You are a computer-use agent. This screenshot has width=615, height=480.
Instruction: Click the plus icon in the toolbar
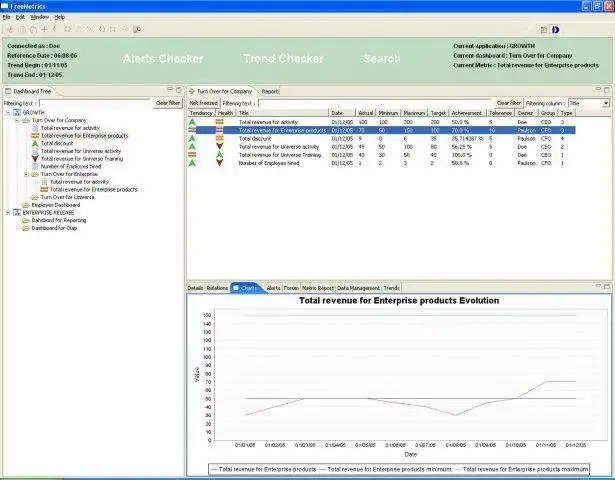pos(45,29)
